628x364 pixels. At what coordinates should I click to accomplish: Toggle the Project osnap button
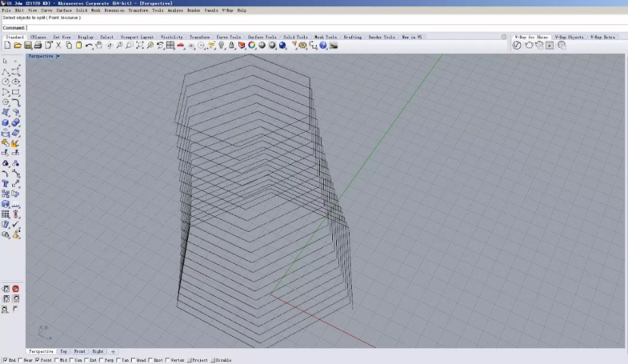pyautogui.click(x=198, y=360)
